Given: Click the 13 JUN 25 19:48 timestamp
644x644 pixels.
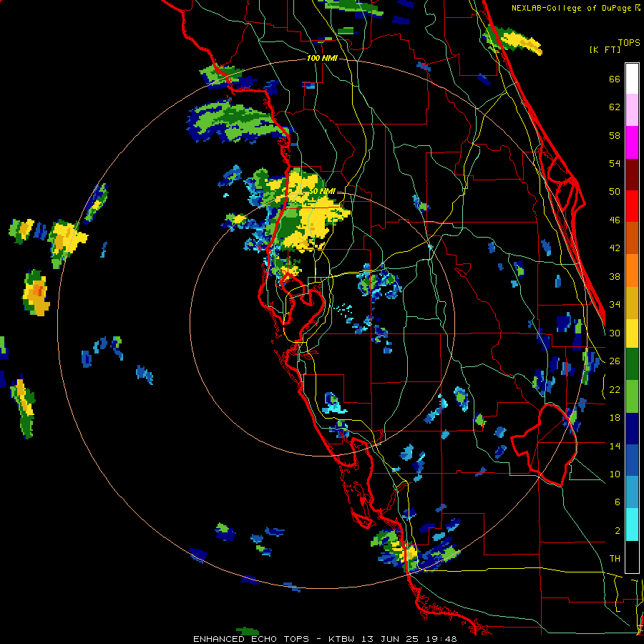Looking at the screenshot, I should click(x=409, y=639).
